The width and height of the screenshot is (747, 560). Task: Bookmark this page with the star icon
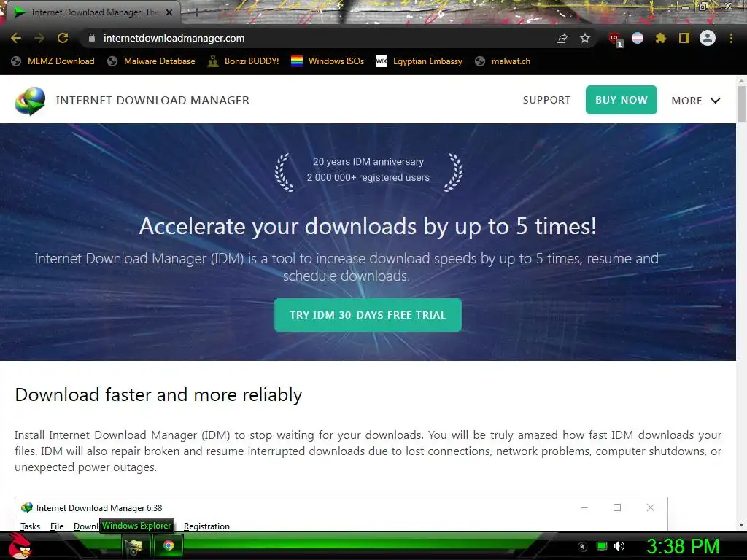click(585, 38)
